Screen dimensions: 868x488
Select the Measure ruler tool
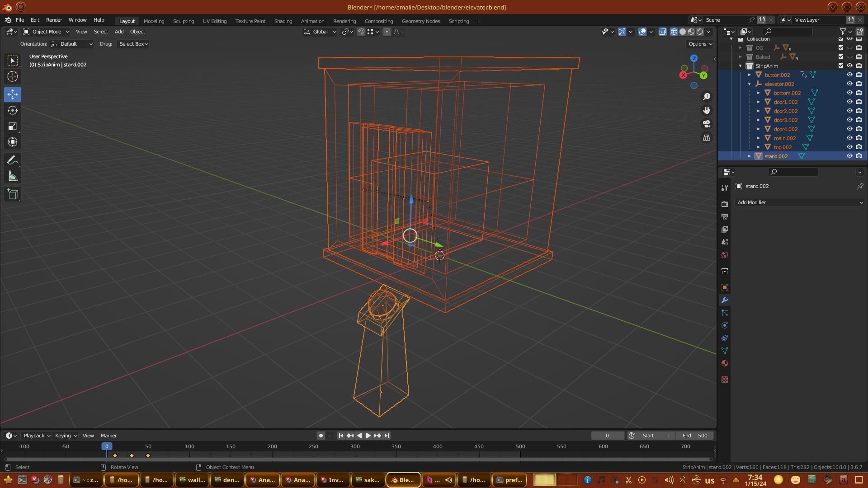(x=13, y=177)
